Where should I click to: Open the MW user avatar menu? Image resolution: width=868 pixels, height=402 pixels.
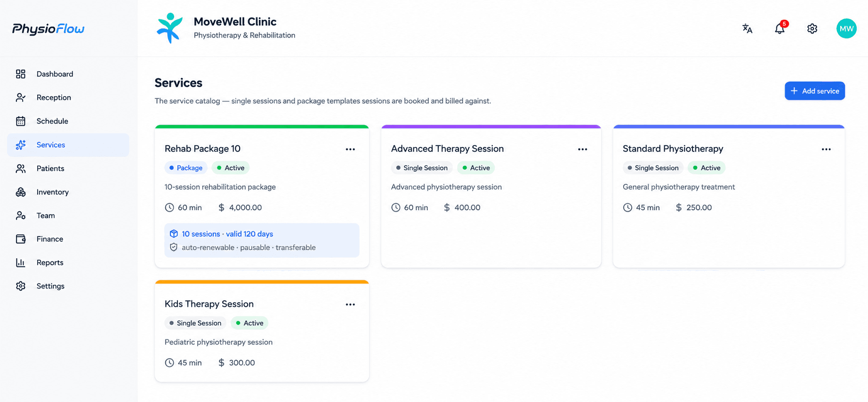click(x=846, y=29)
